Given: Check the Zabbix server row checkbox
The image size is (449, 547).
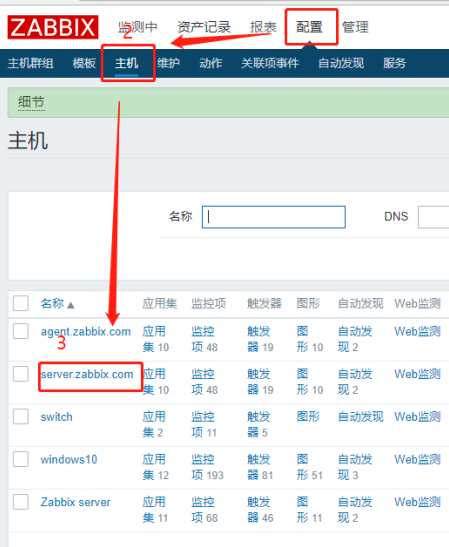Looking at the screenshot, I should click(21, 502).
